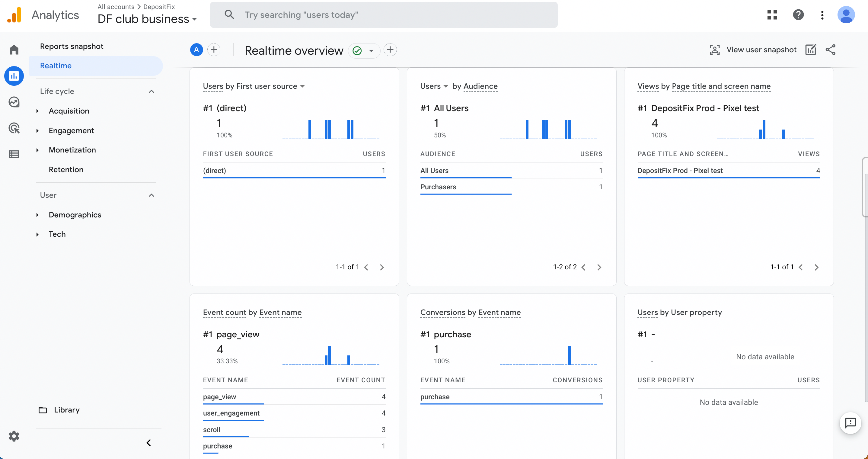This screenshot has width=868, height=459.
Task: Click the purchase row in Conversions card
Action: tap(511, 396)
